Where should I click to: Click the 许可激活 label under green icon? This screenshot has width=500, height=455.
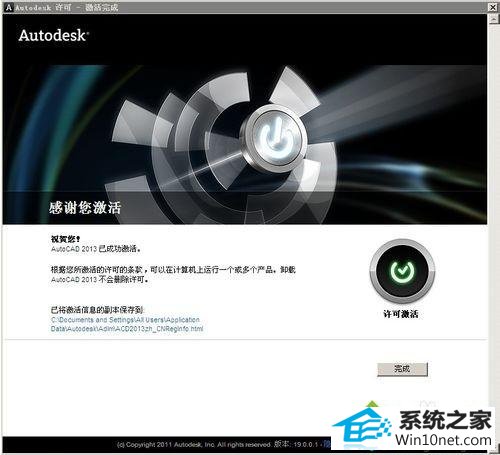pyautogui.click(x=401, y=314)
